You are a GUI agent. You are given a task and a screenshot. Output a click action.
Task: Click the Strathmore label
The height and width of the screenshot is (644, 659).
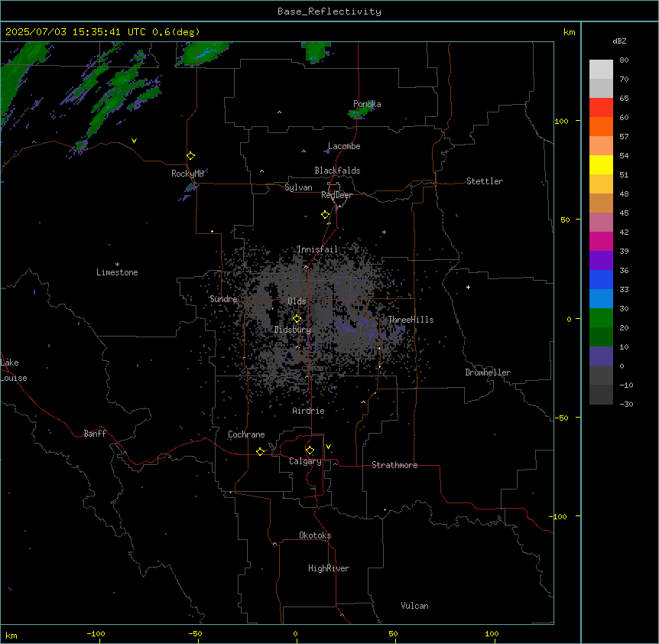click(394, 465)
